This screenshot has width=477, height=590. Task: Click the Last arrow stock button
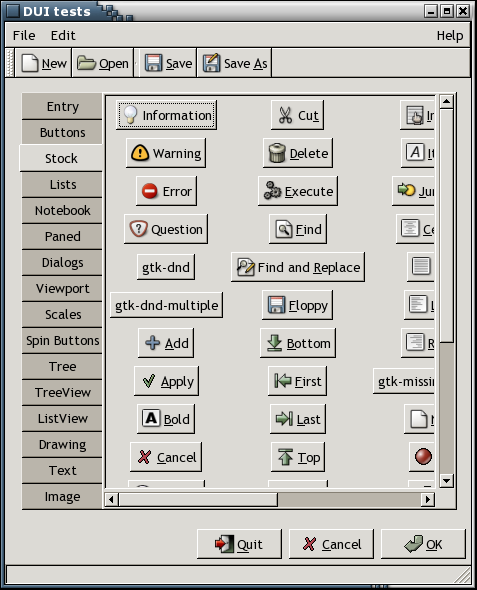pos(298,419)
